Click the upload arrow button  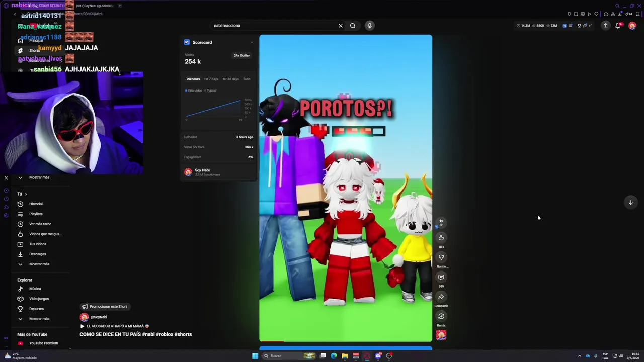pos(606,26)
